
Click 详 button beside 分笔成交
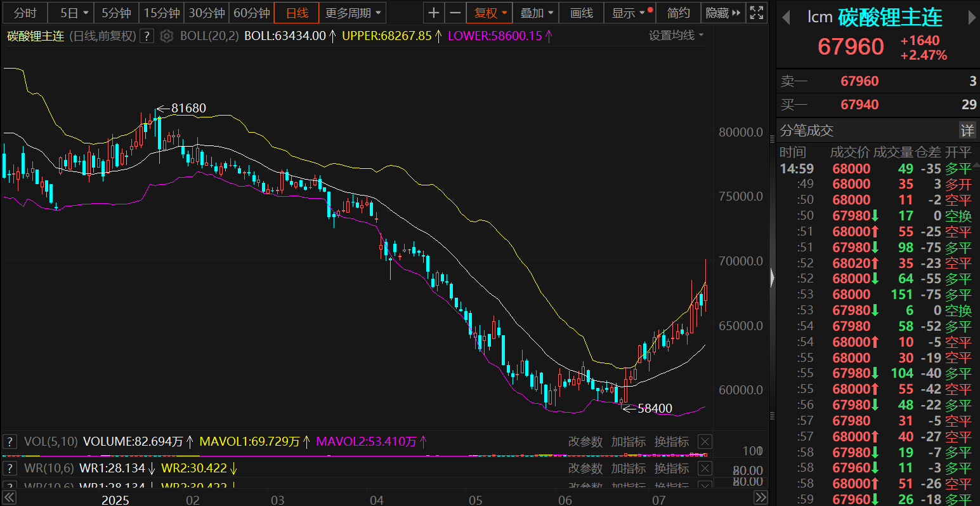(967, 131)
